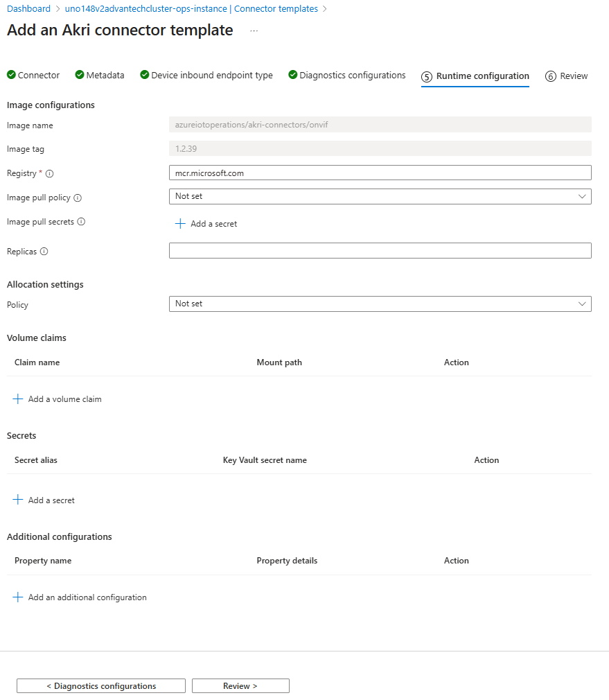Jump to the Review step tab
The height and width of the screenshot is (700, 609).
(567, 76)
